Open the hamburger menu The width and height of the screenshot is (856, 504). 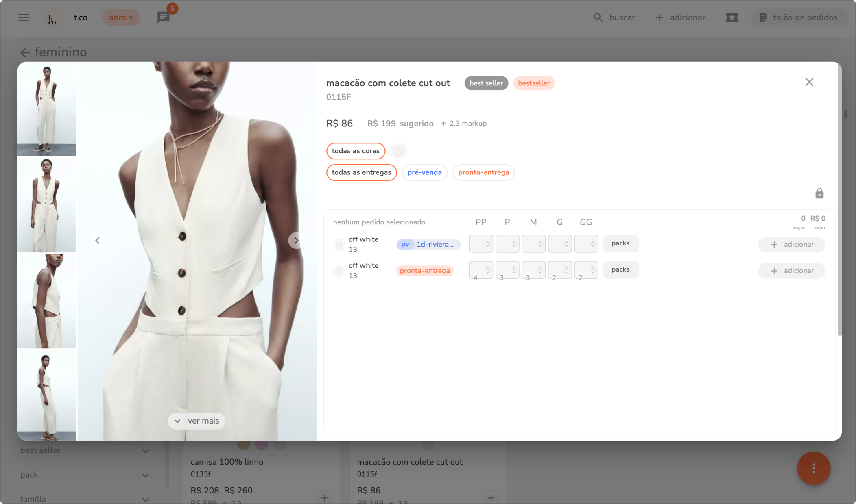click(x=24, y=17)
